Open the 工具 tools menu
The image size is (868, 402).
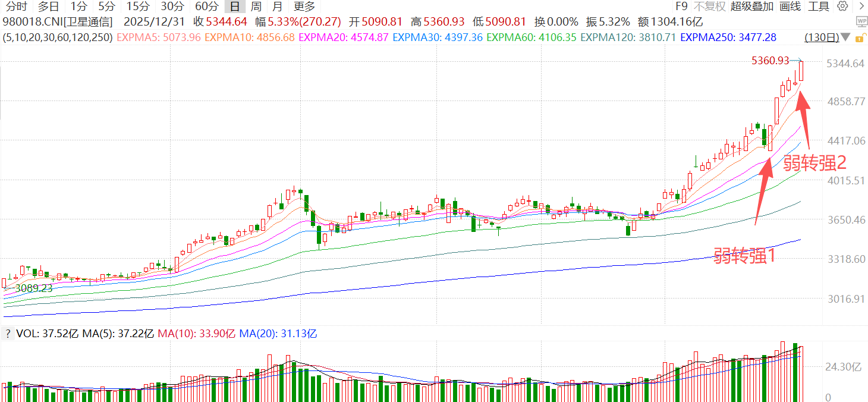tap(819, 7)
